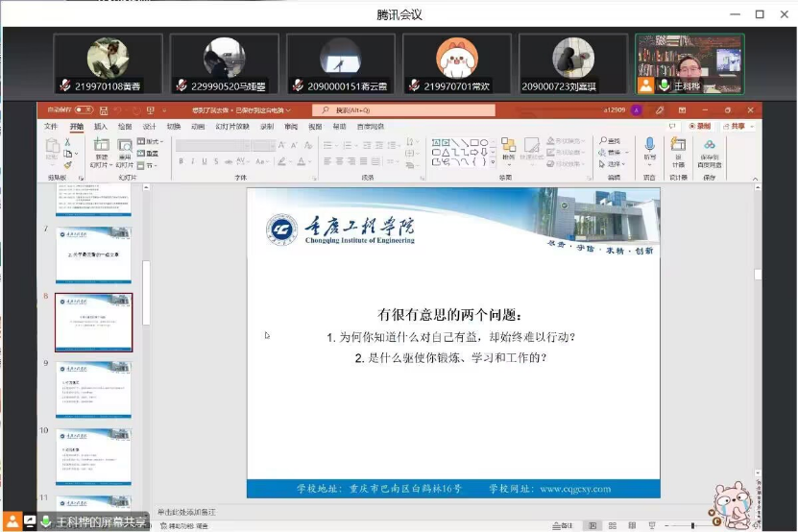Screen dimensions: 798x532
Task: Open slide 9 thumbnail in panel
Action: [93, 389]
